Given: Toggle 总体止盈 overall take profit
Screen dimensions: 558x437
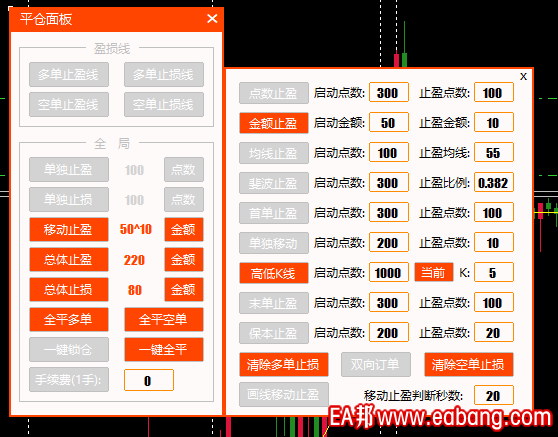Looking at the screenshot, I should [x=69, y=259].
